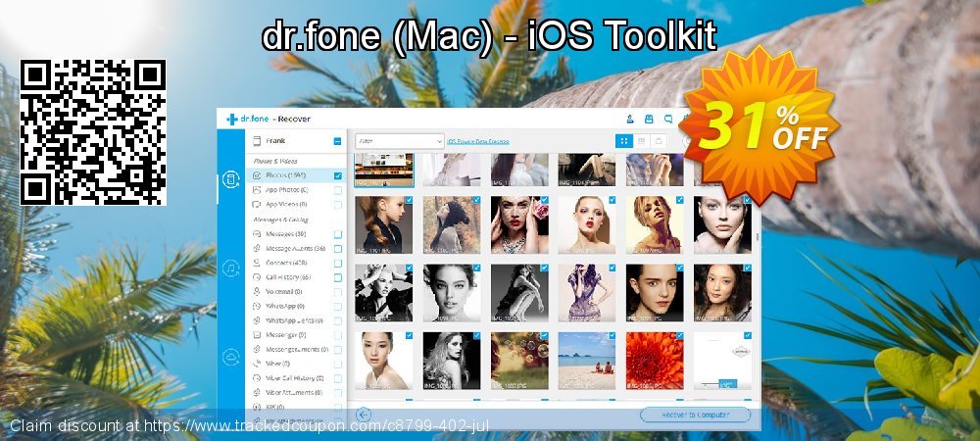Open the Filter dropdown

400,141
